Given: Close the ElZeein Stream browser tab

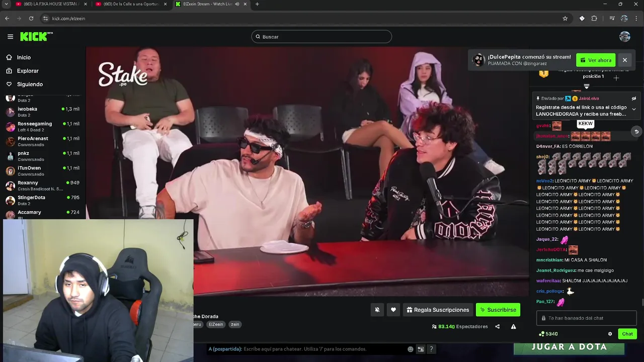Looking at the screenshot, I should 245,4.
